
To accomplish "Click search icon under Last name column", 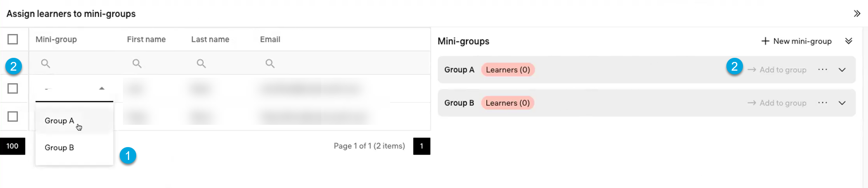I will [x=201, y=63].
